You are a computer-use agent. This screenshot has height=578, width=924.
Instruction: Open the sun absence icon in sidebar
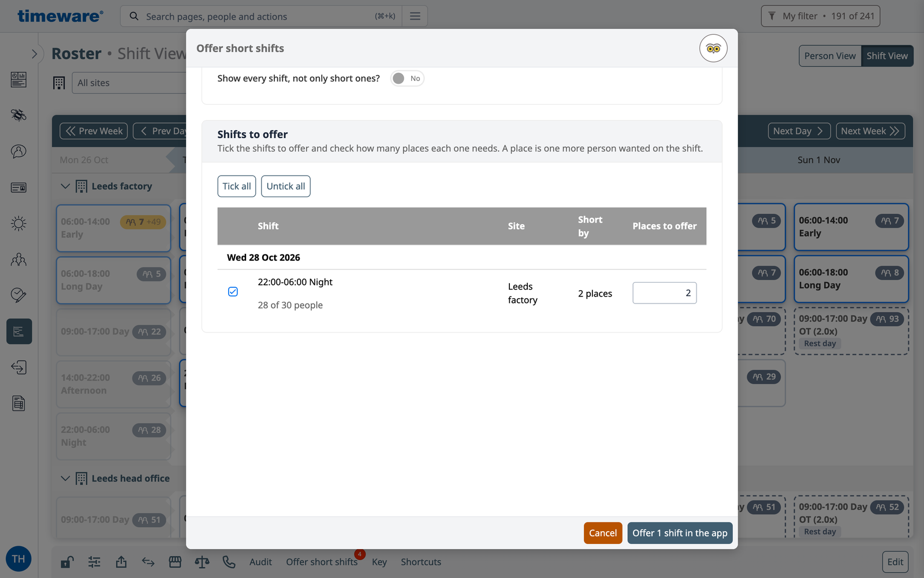click(x=18, y=224)
